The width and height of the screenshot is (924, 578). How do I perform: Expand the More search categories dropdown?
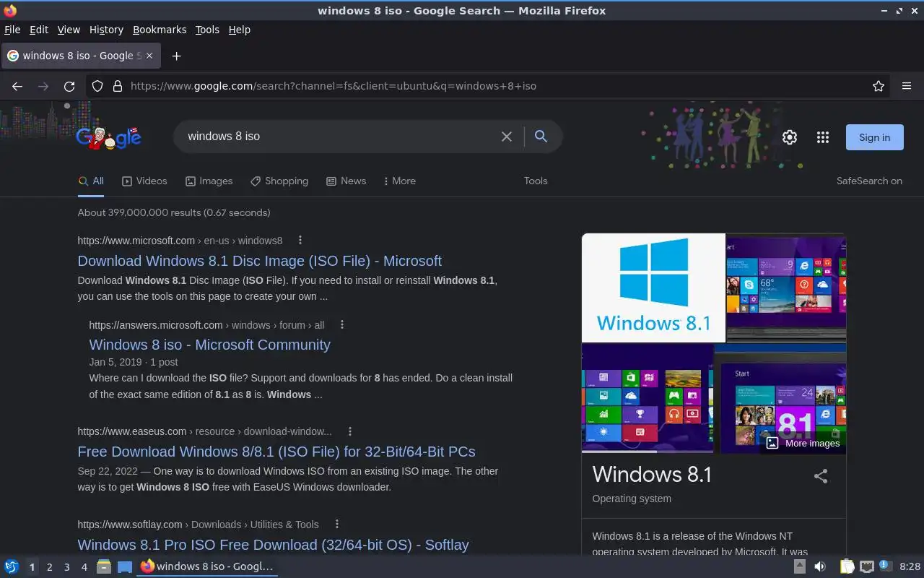coord(400,181)
